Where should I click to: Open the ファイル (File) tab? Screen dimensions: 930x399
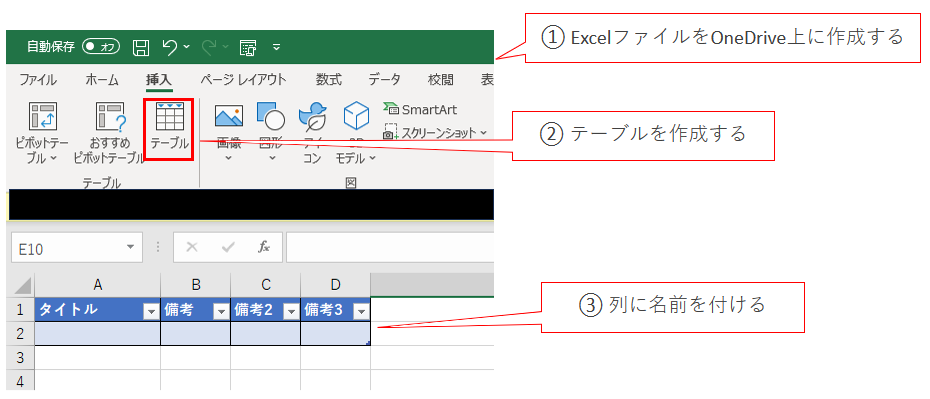pos(38,80)
